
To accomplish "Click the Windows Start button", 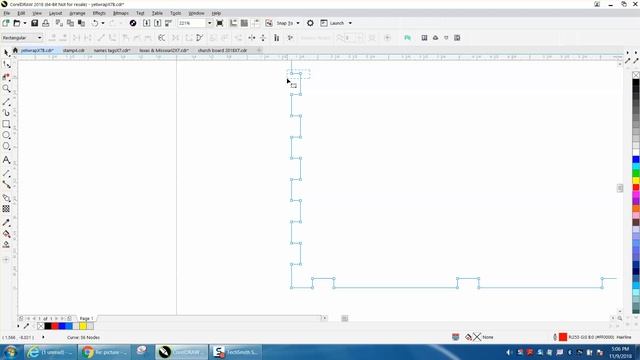I will [x=10, y=352].
